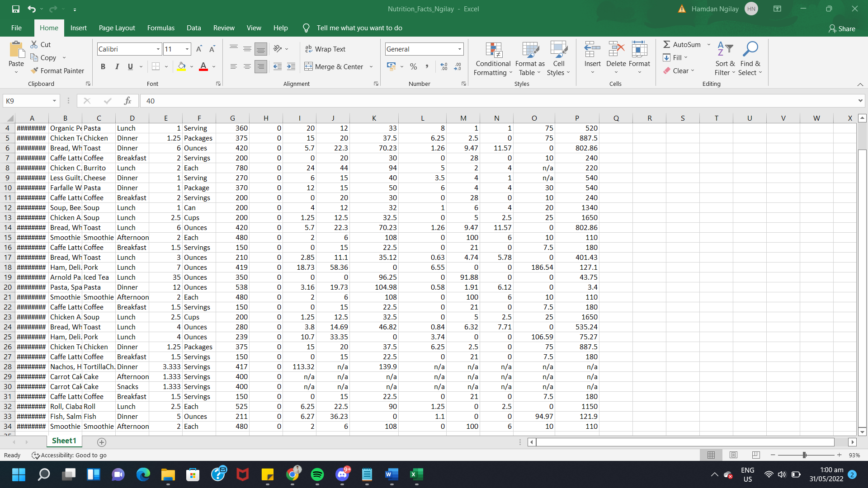Switch to the Insert tab
Viewport: 868px width, 488px height.
[78, 28]
